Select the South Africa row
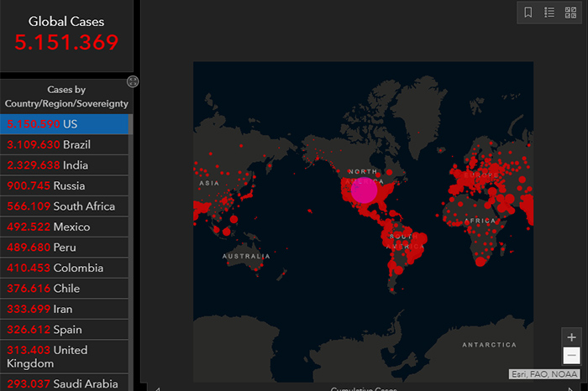The image size is (588, 391). tap(64, 206)
